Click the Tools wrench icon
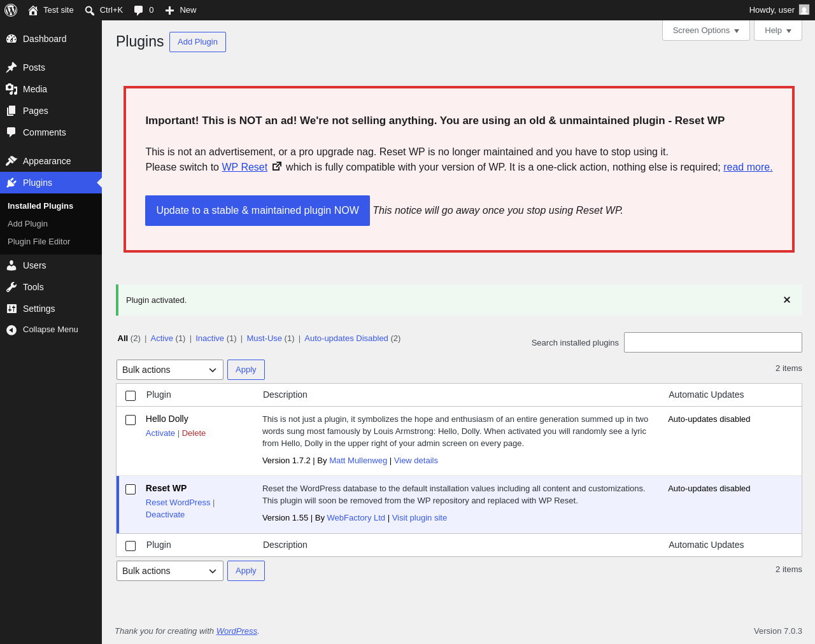 tap(11, 287)
